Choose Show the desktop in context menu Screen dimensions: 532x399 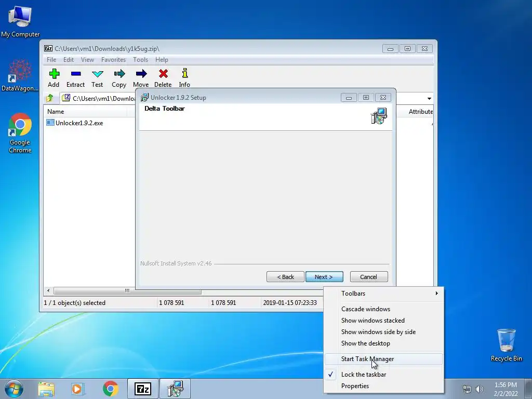coord(384,343)
